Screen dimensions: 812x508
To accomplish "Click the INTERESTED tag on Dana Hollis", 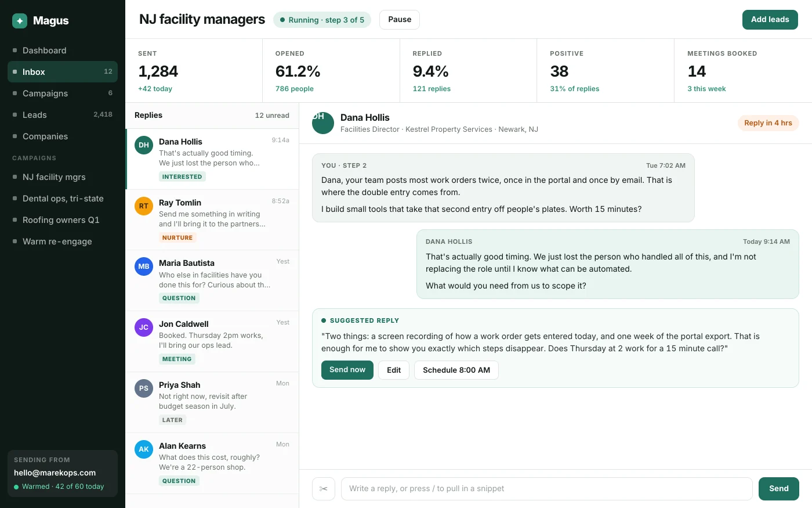I will tap(182, 177).
